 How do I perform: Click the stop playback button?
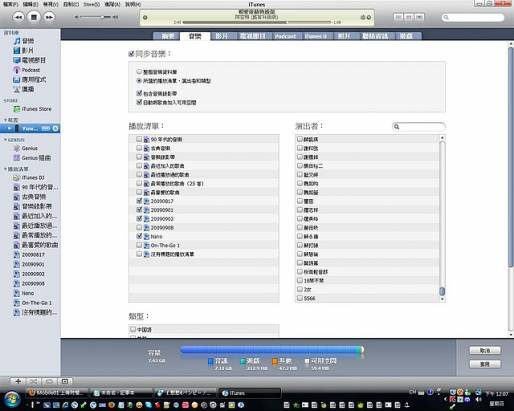pos(34,17)
